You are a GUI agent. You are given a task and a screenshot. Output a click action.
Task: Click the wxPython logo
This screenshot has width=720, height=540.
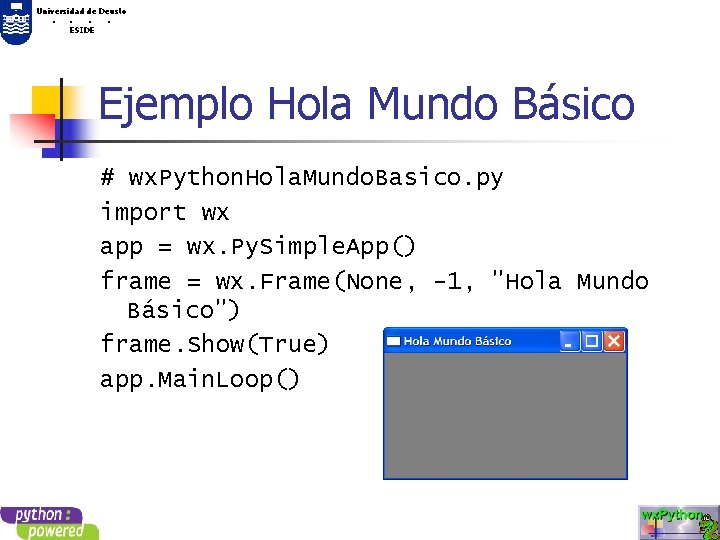pyautogui.click(x=679, y=523)
